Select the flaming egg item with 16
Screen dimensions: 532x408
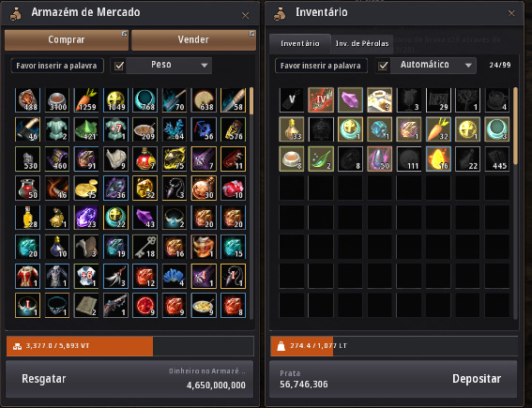[x=438, y=159]
